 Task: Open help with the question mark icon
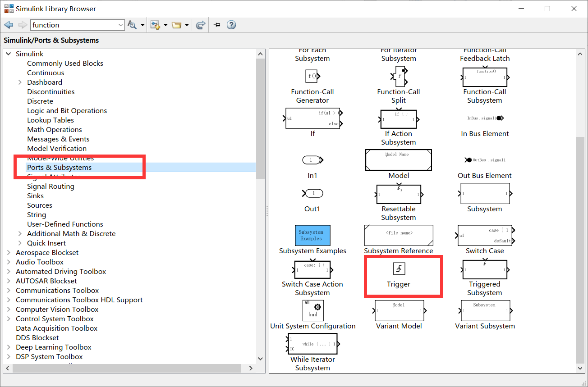point(231,25)
